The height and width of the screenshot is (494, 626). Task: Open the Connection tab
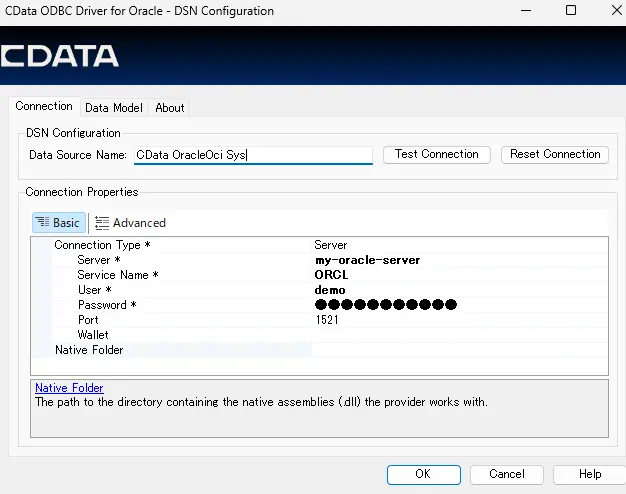44,106
